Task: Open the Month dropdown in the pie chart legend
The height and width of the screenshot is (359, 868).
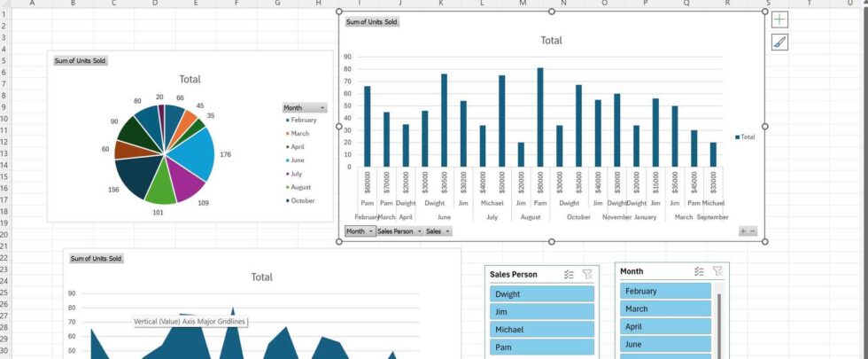Action: (304, 107)
